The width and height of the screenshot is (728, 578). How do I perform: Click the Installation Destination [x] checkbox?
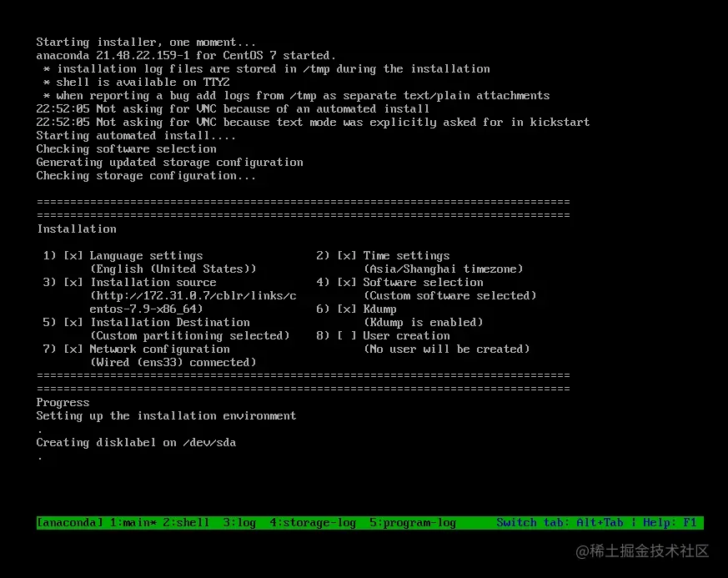[x=73, y=322]
